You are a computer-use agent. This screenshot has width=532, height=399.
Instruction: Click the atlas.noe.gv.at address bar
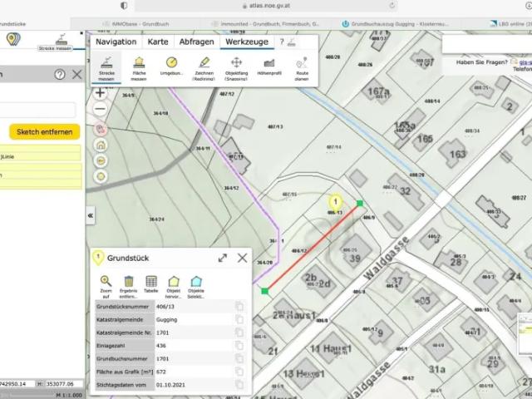pyautogui.click(x=266, y=6)
